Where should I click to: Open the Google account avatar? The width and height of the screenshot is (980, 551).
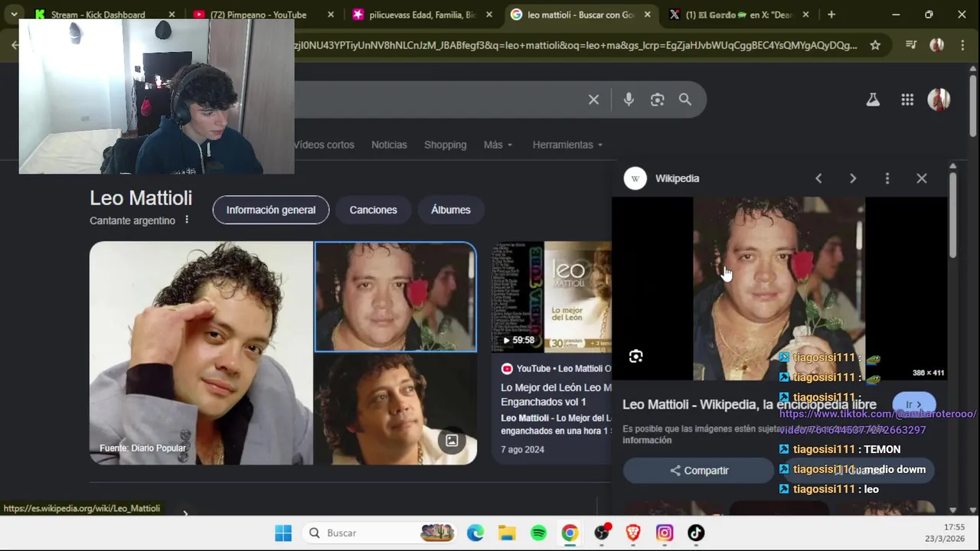[939, 99]
